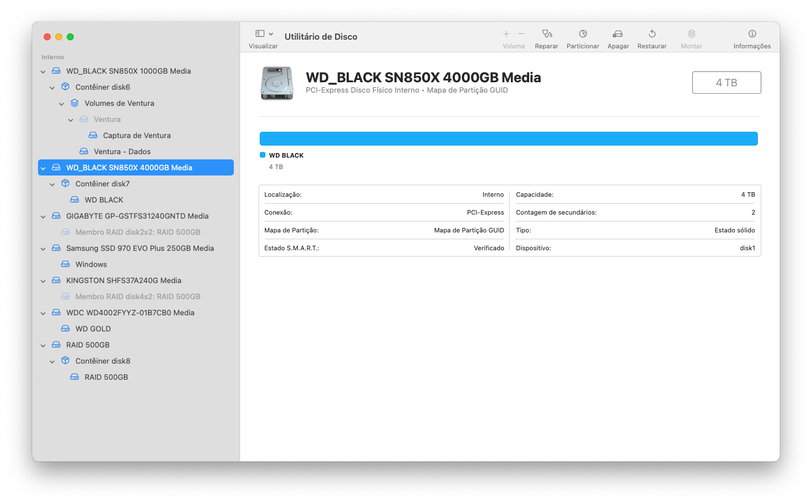Click drive icon of RAID 500GB above Contêiner disk8
This screenshot has height=504, width=812.
tap(56, 345)
